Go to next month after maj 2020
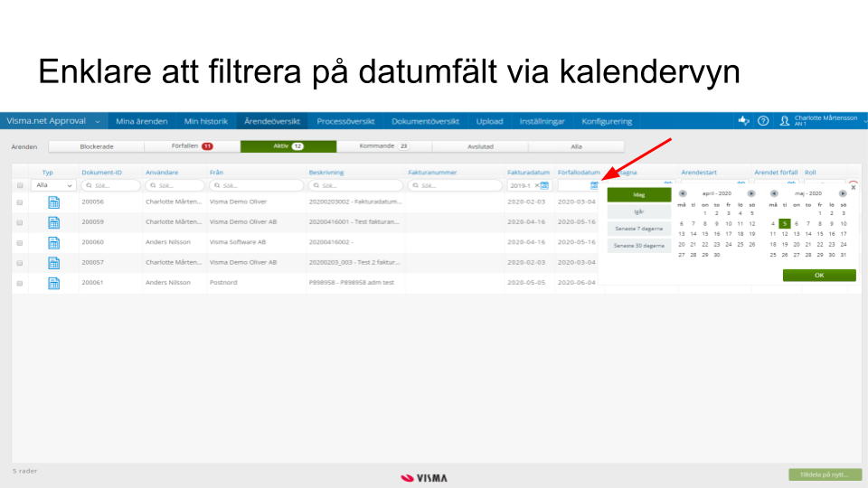868x488 pixels. (843, 193)
